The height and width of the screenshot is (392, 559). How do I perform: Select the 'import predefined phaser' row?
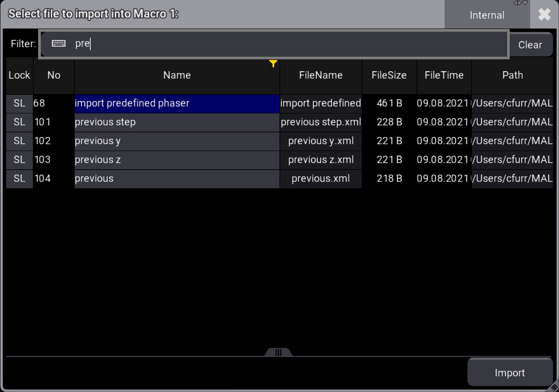(177, 103)
